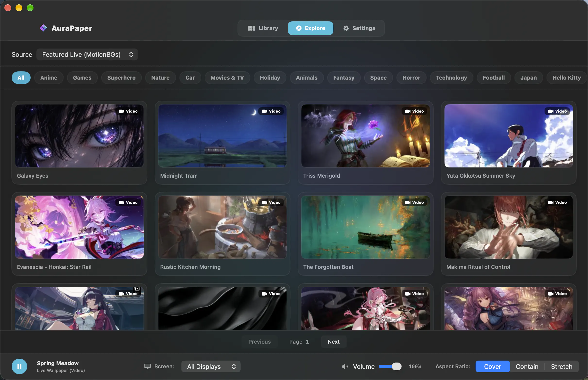Filter wallpapers by Nature category
Image resolution: width=588 pixels, height=380 pixels.
(160, 78)
